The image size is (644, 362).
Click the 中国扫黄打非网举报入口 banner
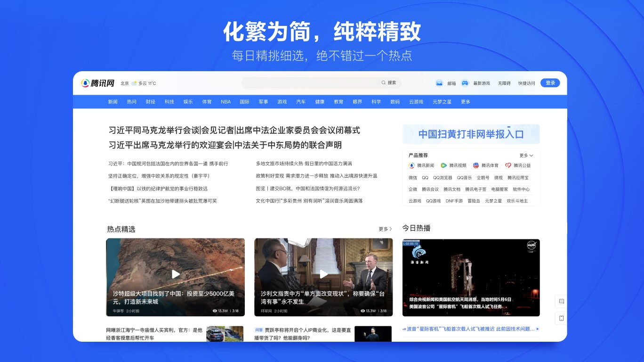click(471, 134)
